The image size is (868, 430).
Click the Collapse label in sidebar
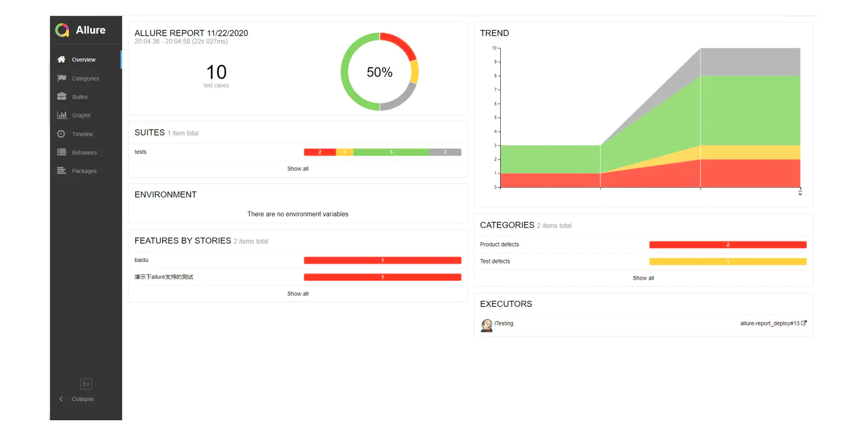83,399
